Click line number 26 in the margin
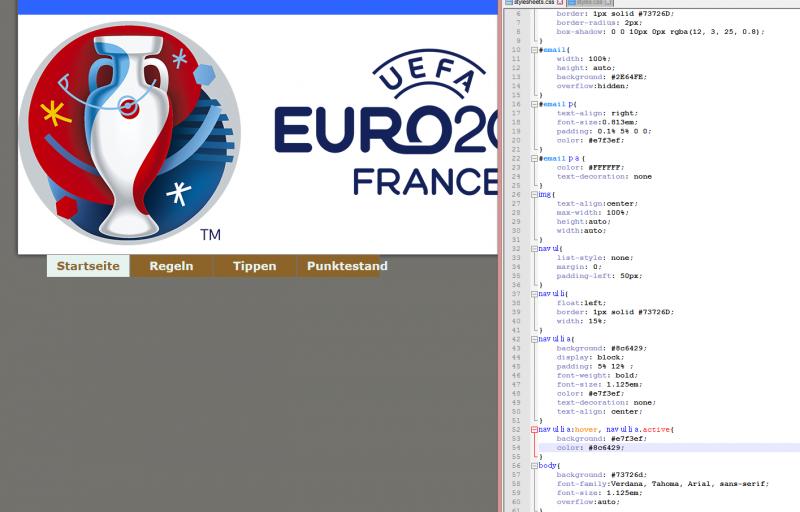This screenshot has height=512, width=800. point(516,195)
